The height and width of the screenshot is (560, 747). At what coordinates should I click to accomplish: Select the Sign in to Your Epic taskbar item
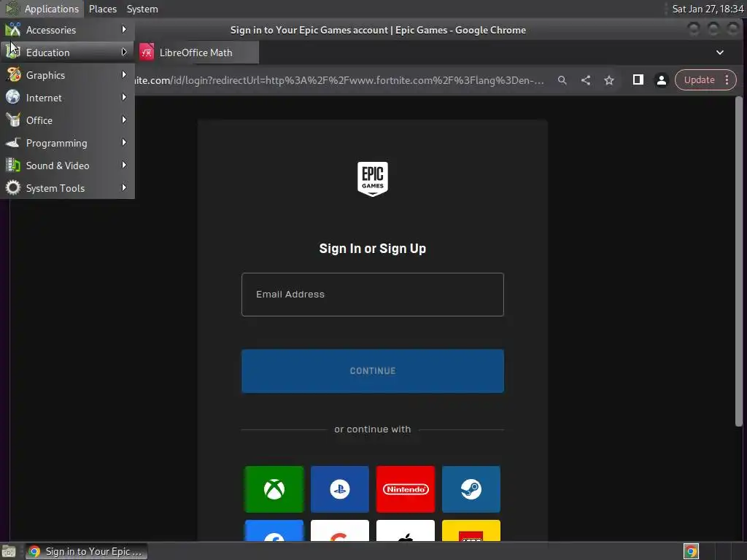86,551
